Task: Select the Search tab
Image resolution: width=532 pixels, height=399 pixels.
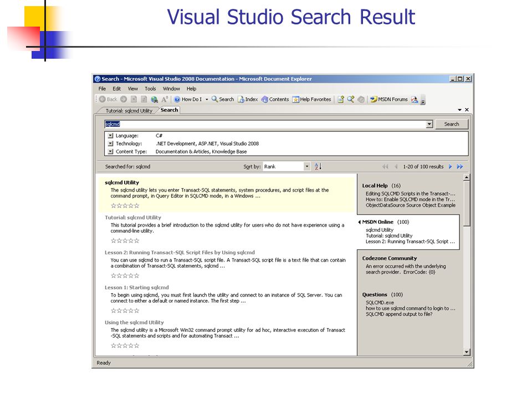Action: pyautogui.click(x=170, y=110)
